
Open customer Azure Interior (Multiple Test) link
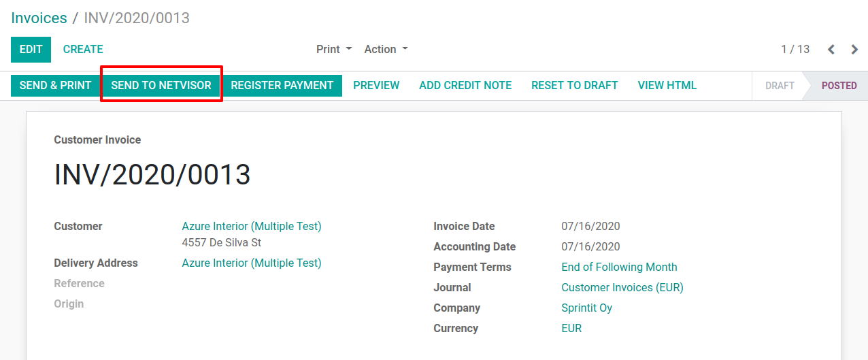click(251, 226)
